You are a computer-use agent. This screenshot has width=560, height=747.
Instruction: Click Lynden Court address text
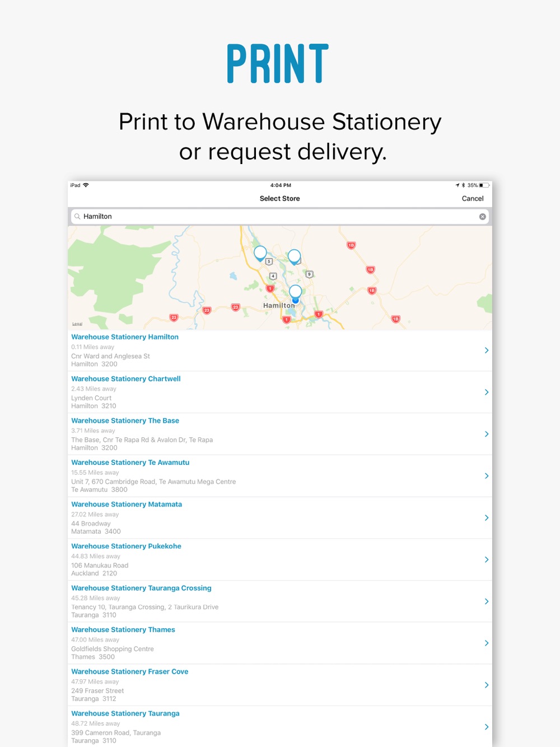tap(91, 398)
